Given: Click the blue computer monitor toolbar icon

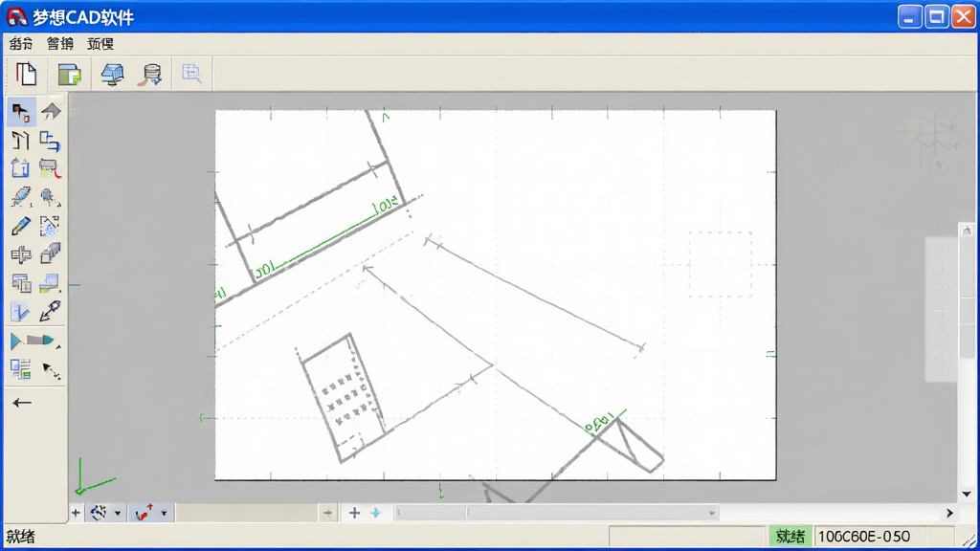Looking at the screenshot, I should click(x=113, y=75).
